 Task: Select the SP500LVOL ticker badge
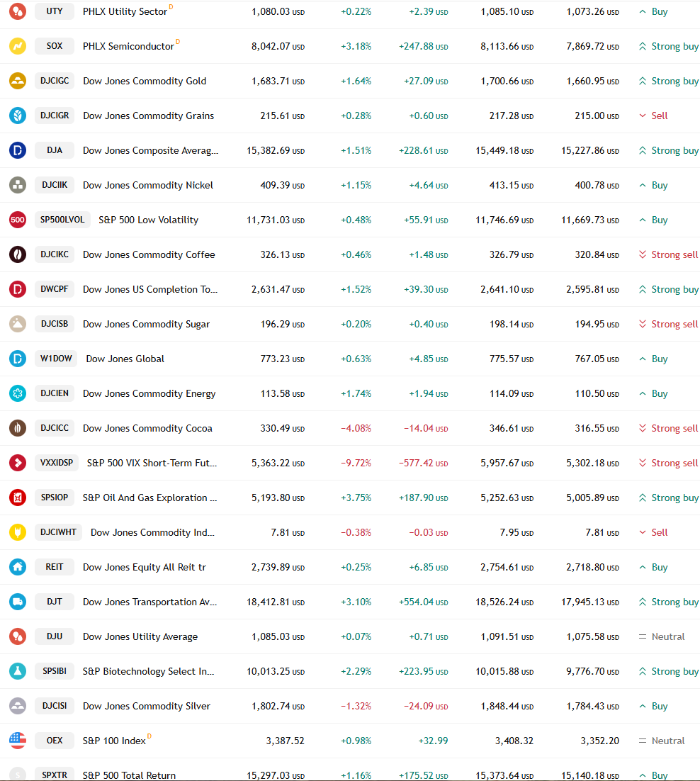click(x=62, y=220)
